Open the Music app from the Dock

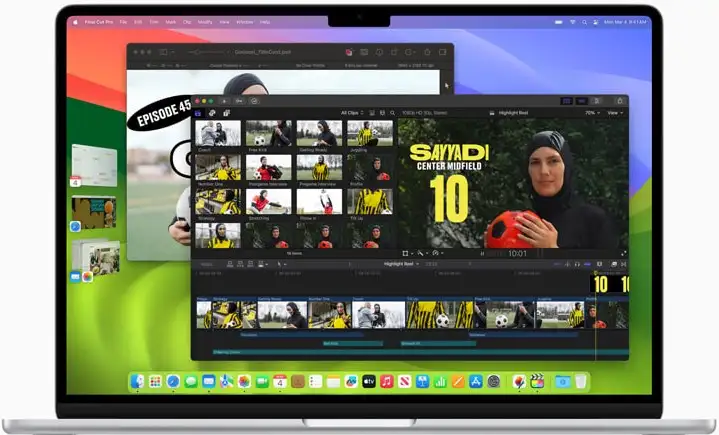387,381
